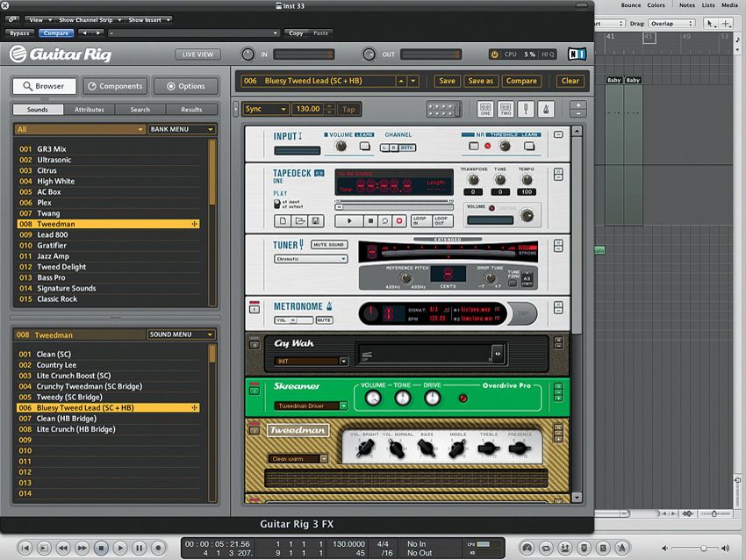Show the tuner fork icon in rack toolbar
Screen dimensions: 746x560
(526, 110)
